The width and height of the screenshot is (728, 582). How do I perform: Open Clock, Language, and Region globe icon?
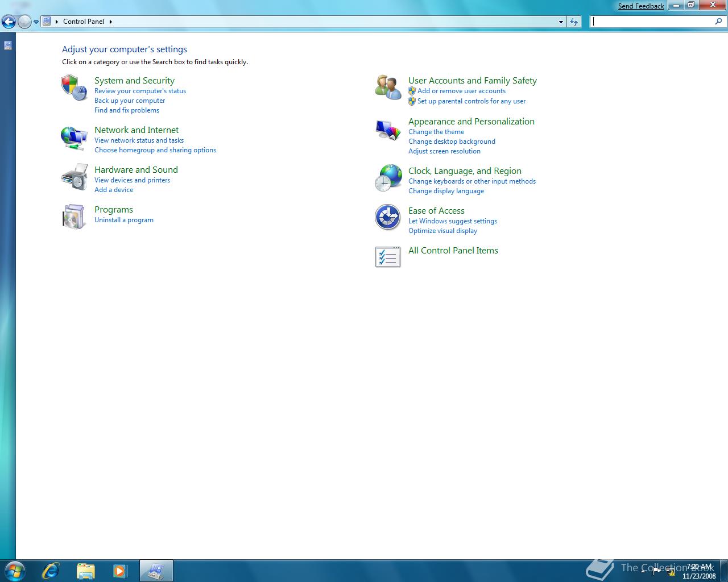pos(388,177)
